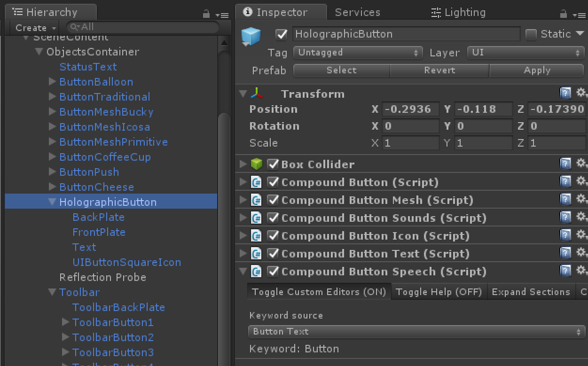Disable the Compound Button Speech checkbox
588x366 pixels.
[273, 271]
